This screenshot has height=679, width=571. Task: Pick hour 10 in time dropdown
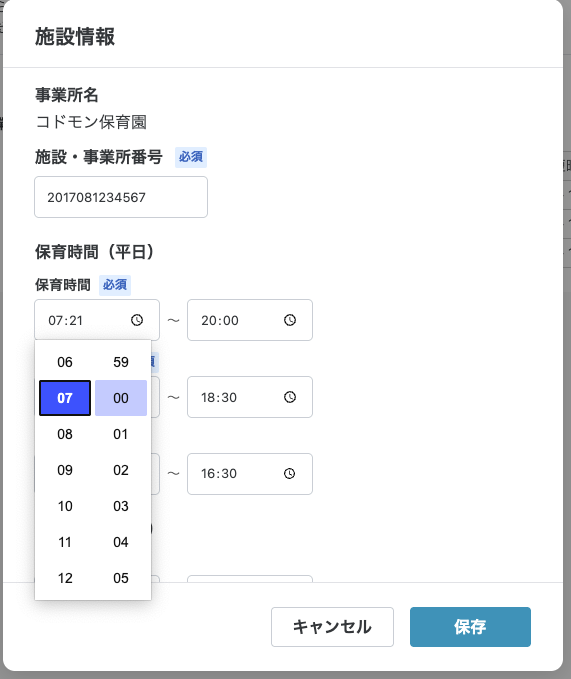(x=65, y=506)
